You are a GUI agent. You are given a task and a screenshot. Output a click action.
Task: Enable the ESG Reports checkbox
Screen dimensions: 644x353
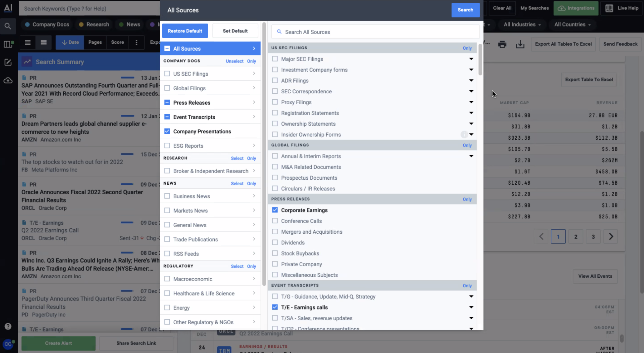pos(167,146)
